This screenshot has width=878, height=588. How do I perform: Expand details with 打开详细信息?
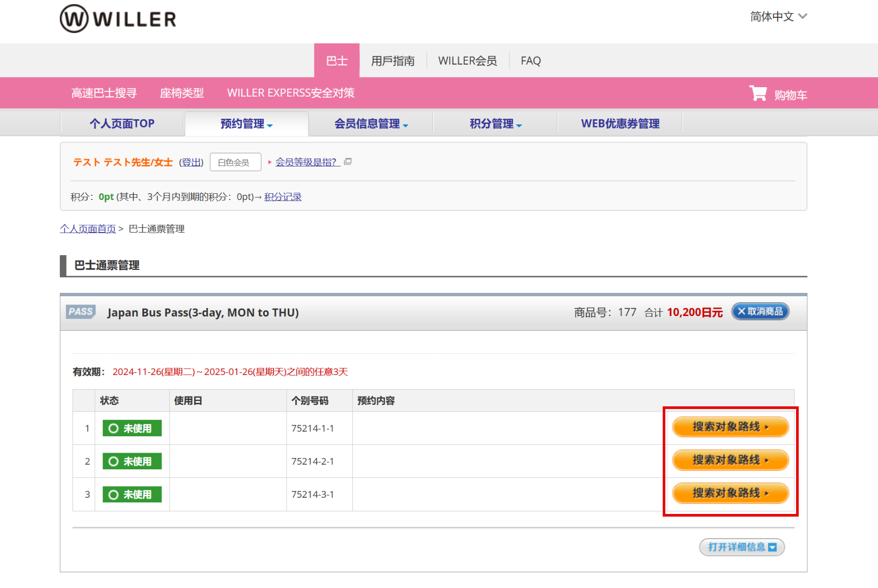[742, 547]
